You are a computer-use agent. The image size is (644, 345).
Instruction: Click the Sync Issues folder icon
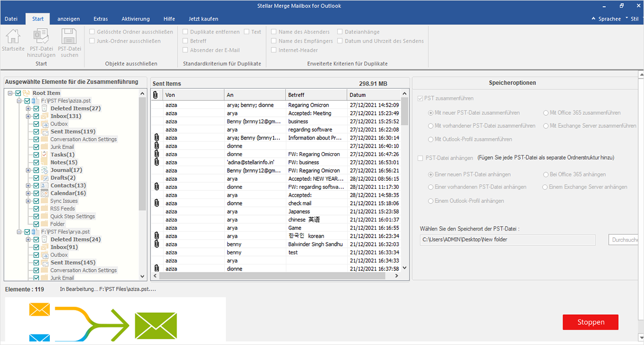pos(44,201)
